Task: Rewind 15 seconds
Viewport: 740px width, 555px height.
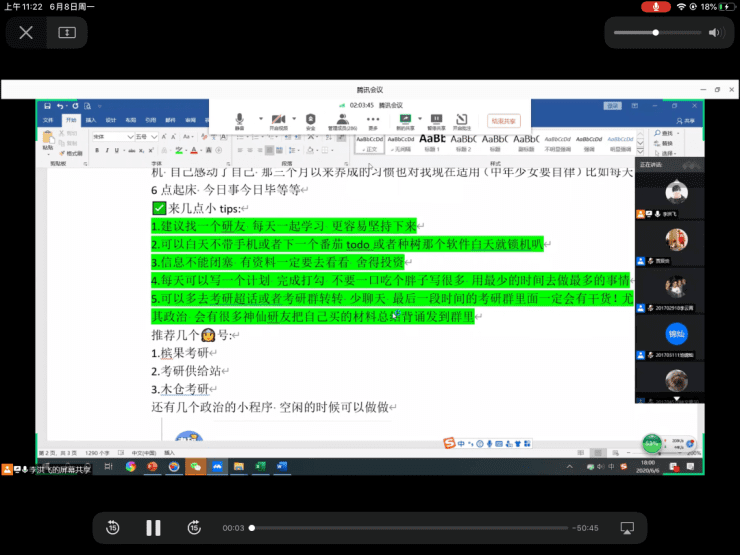Action: pos(113,527)
